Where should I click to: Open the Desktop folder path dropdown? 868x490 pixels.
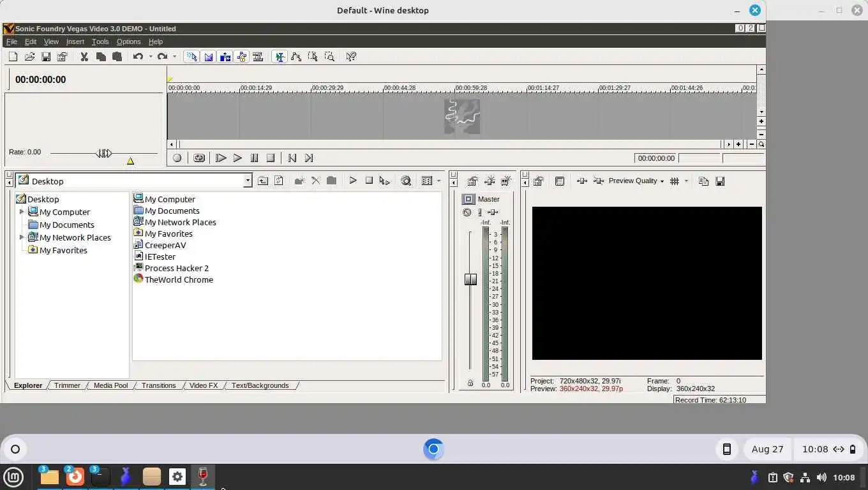point(248,181)
